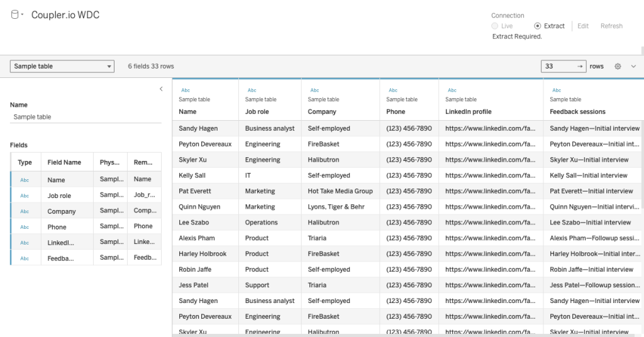
Task: Click the Operations job role cell
Action: click(261, 223)
